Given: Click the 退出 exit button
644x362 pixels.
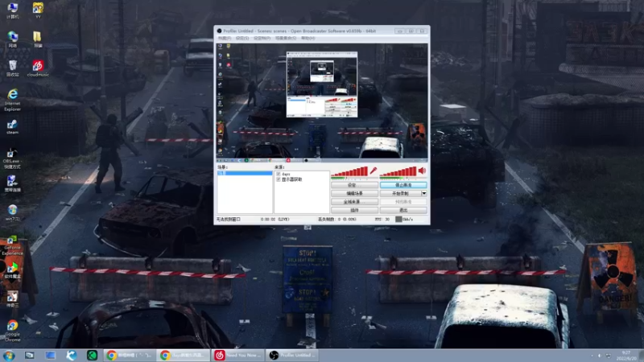Looking at the screenshot, I should 403,210.
